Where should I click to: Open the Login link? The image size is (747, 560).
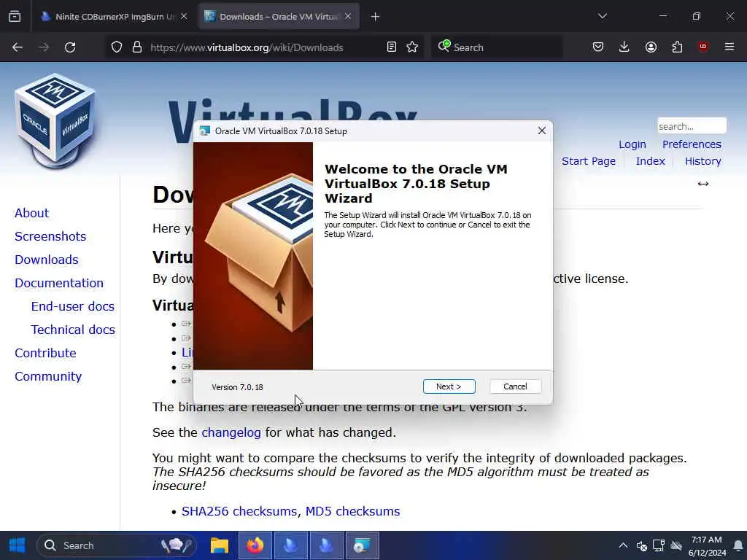[x=632, y=144]
